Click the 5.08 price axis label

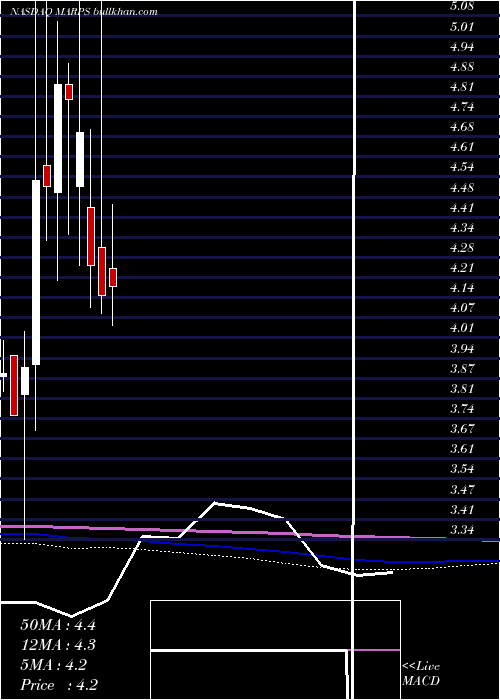(x=462, y=7)
